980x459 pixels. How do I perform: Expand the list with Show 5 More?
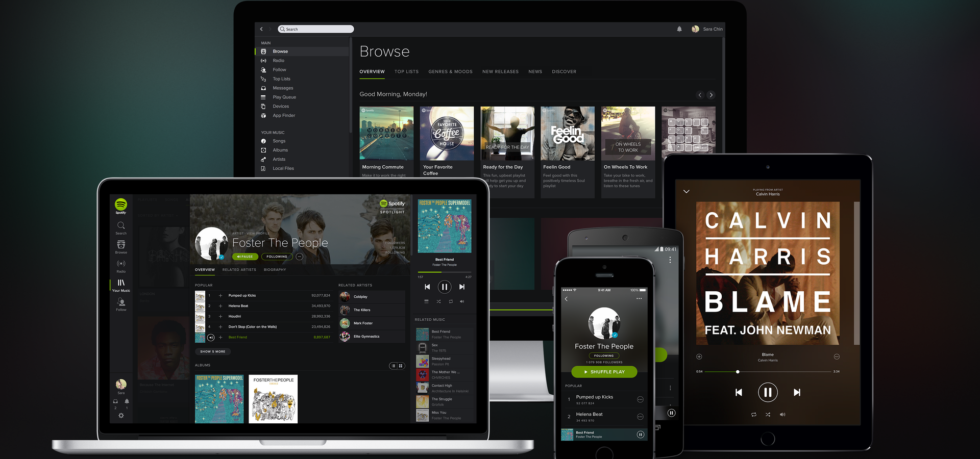213,351
